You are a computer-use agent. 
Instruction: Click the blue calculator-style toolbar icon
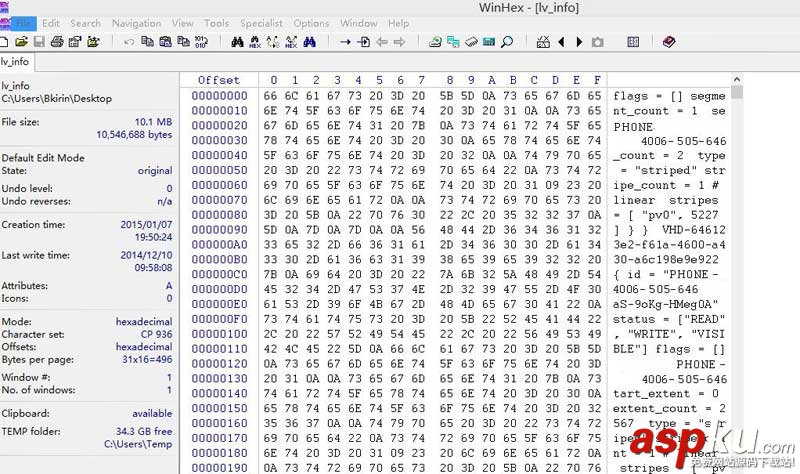coord(489,42)
